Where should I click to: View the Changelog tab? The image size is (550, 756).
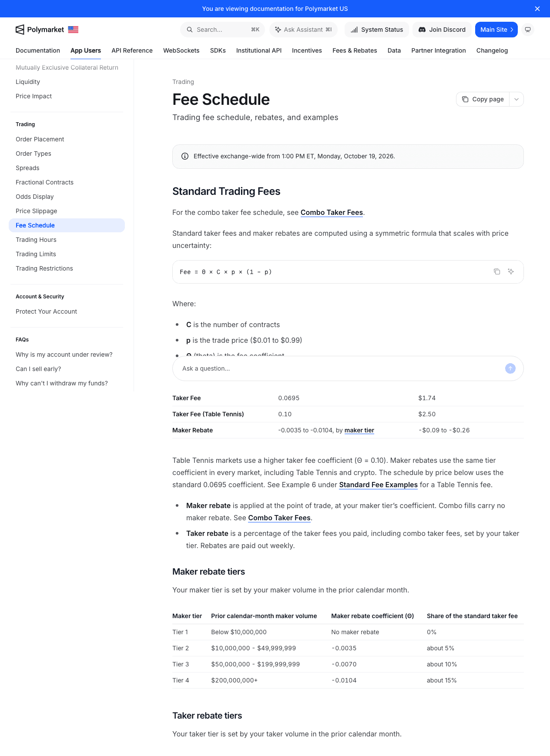[x=492, y=50]
